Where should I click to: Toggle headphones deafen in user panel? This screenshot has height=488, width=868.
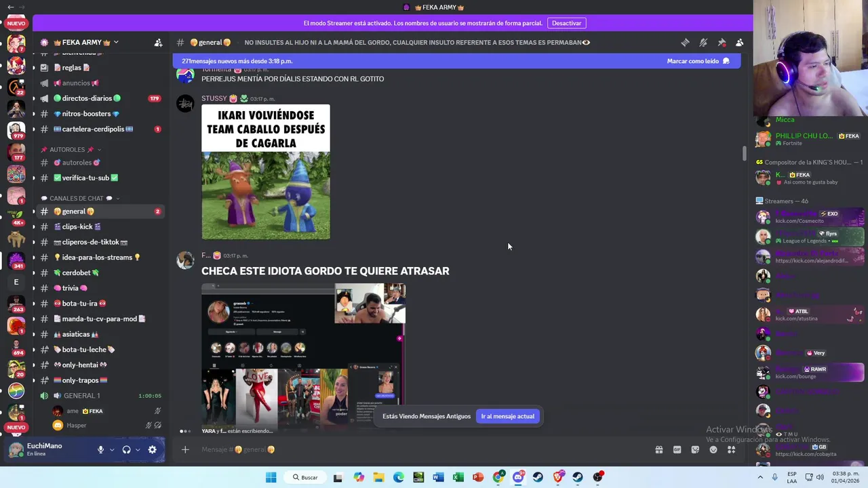126,449
